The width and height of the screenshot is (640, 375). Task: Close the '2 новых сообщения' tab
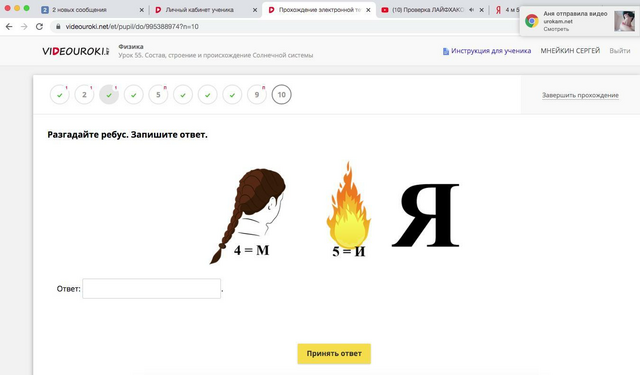click(142, 10)
